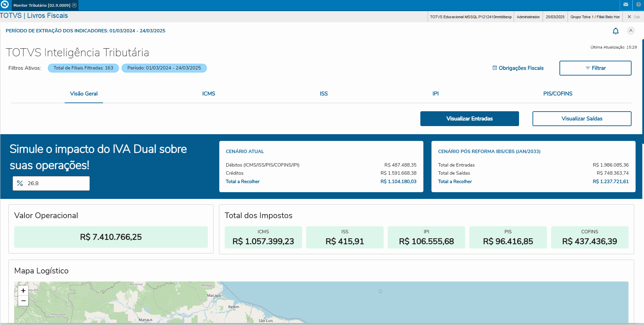Select the Monitor Tributário window tab
This screenshot has width=644, height=325.
pos(40,5)
